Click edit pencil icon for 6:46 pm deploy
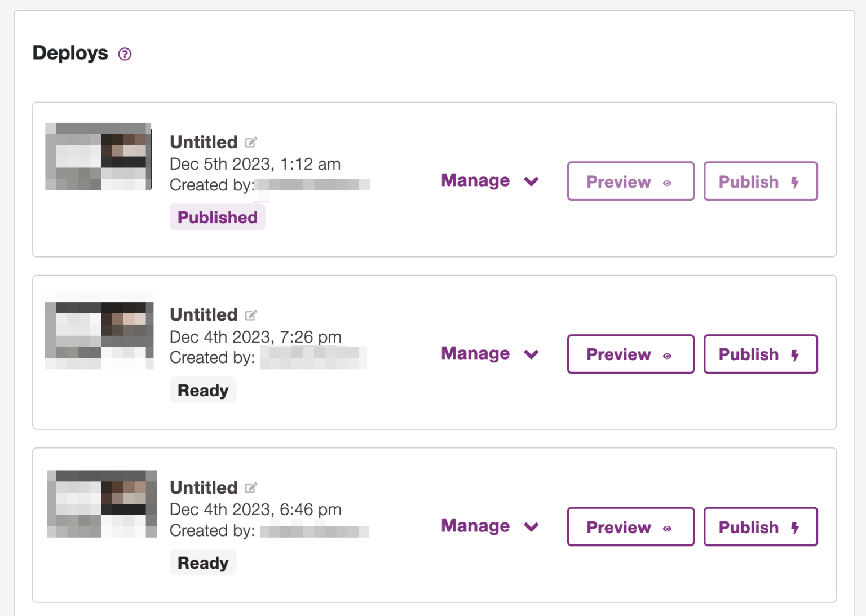Screen dimensions: 866x616 pyautogui.click(x=251, y=488)
